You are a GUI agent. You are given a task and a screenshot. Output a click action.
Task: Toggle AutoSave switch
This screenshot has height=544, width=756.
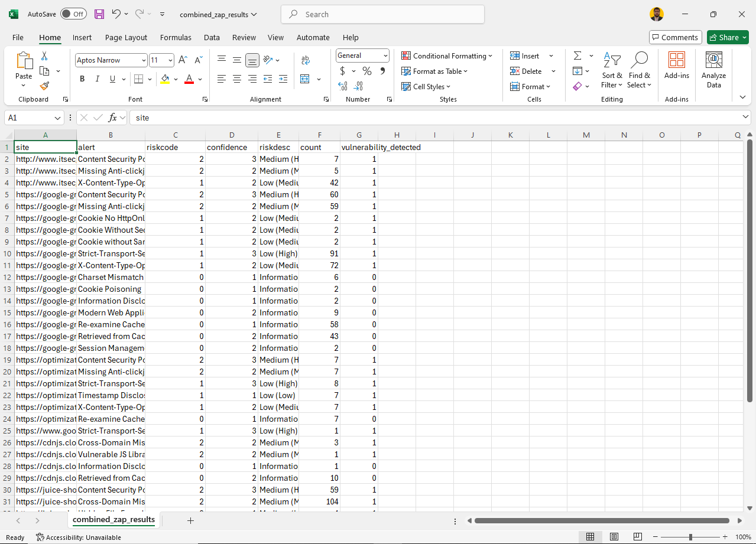tap(73, 14)
